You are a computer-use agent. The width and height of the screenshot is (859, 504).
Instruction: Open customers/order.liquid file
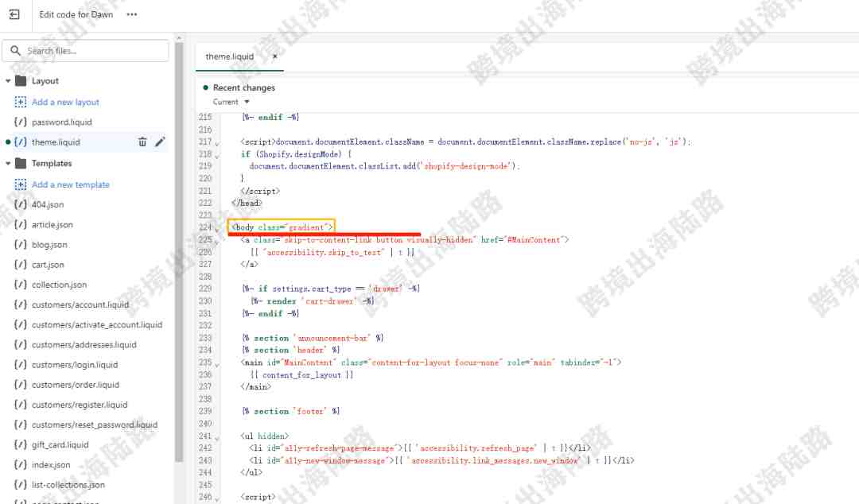[75, 385]
